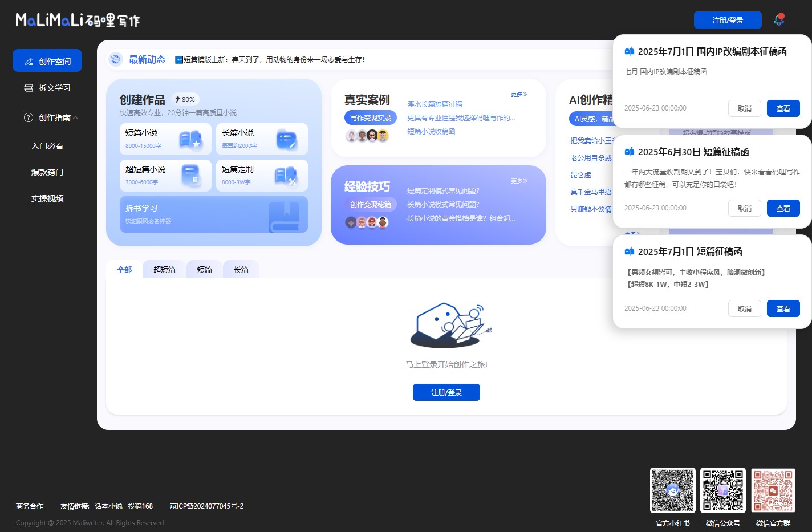Click the 短篇小说 book icon
The height and width of the screenshot is (532, 812).
(x=190, y=140)
